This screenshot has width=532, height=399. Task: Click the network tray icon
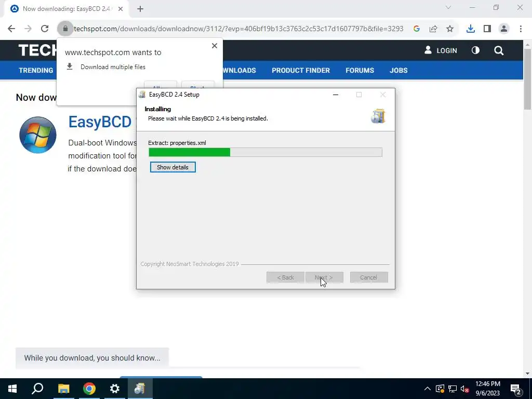pyautogui.click(x=453, y=389)
